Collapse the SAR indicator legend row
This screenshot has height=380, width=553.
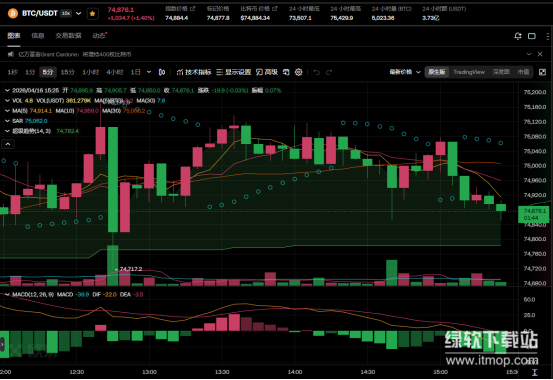[x=7, y=121]
